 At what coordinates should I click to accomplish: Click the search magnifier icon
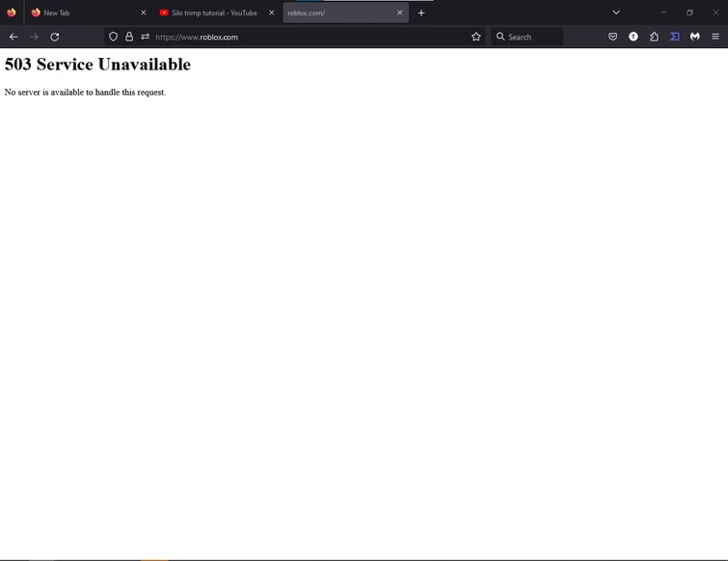pyautogui.click(x=500, y=37)
